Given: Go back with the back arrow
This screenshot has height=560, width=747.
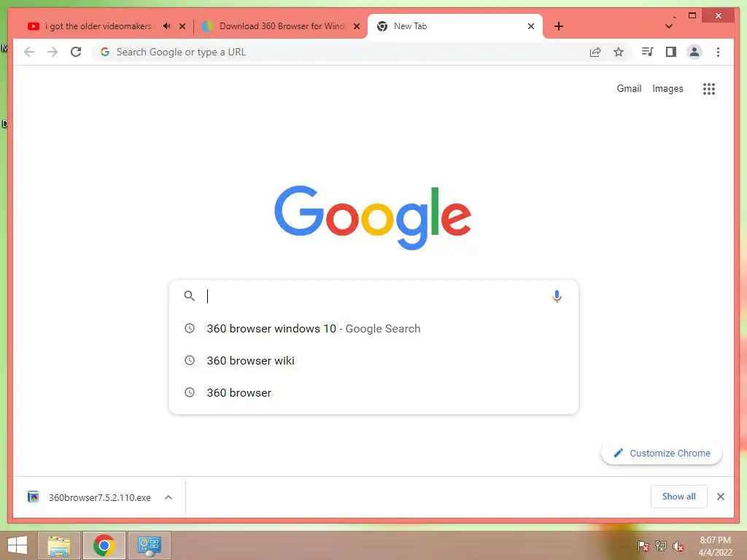Looking at the screenshot, I should coord(29,52).
